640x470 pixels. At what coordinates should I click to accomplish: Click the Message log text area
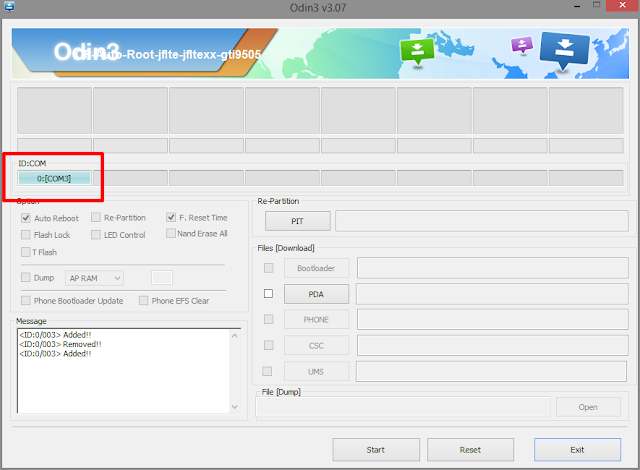124,370
